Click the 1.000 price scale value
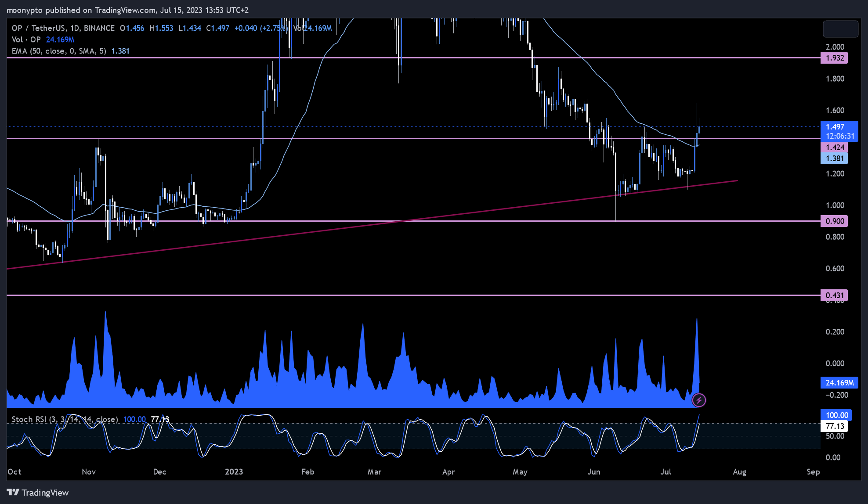The height and width of the screenshot is (504, 868). click(x=835, y=205)
